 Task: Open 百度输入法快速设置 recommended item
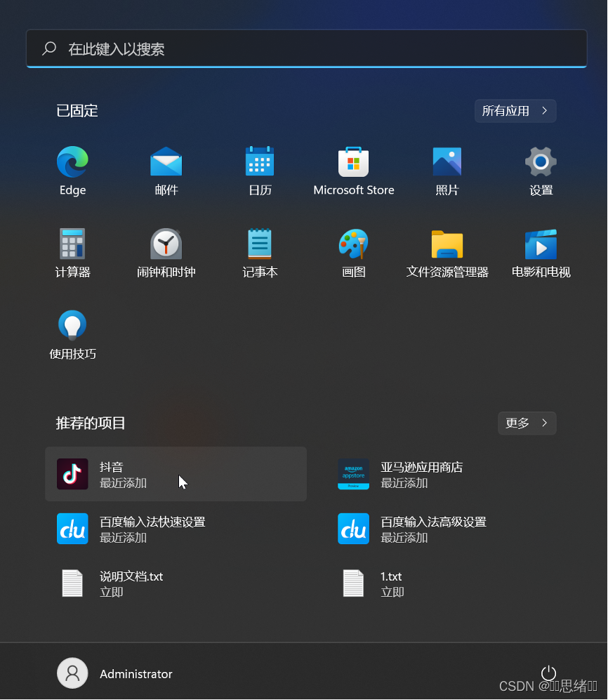click(x=176, y=529)
